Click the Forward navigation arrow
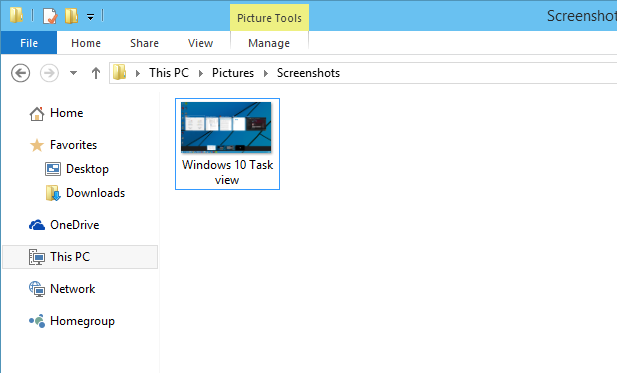 (x=49, y=73)
